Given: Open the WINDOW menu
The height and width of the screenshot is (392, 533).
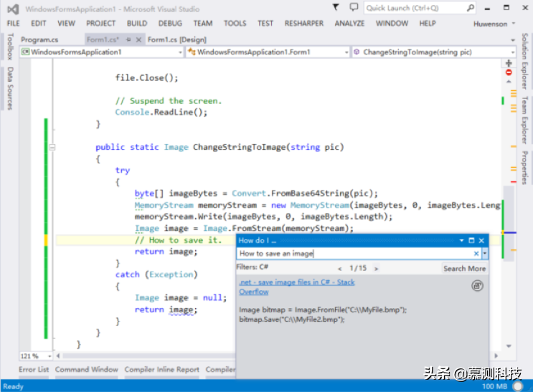Looking at the screenshot, I should (392, 24).
